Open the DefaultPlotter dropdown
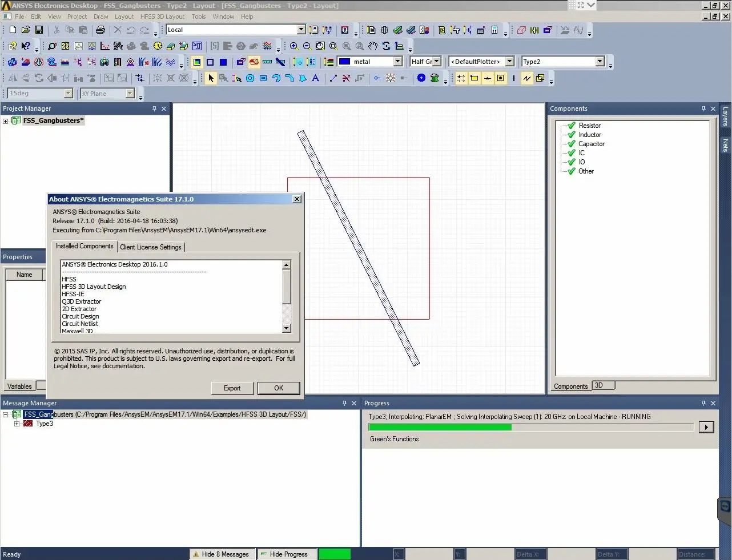 510,62
